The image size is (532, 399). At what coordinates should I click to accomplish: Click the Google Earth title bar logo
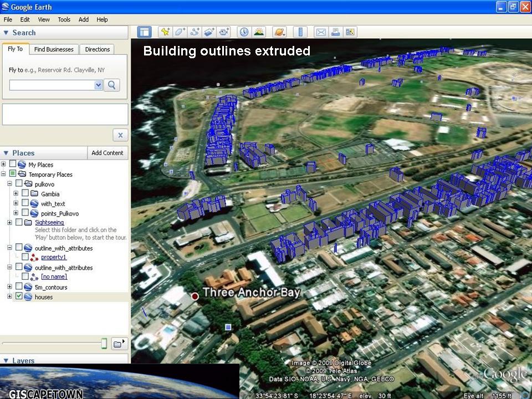(x=5, y=7)
